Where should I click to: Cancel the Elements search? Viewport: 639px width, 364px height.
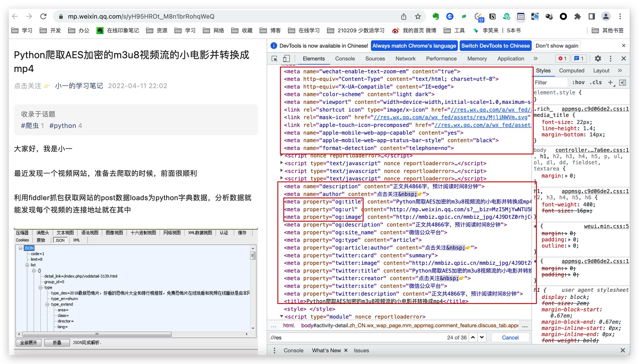[510, 337]
